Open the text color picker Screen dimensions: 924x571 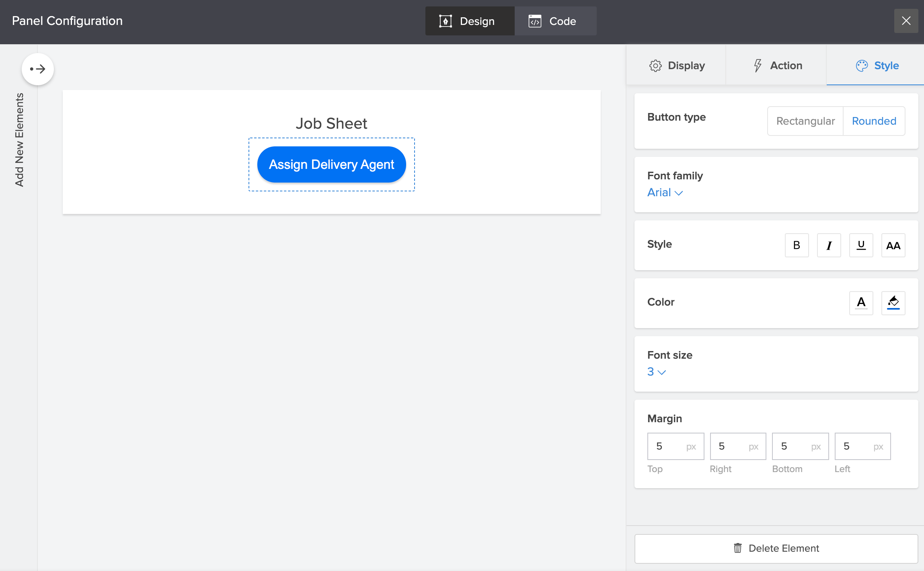pos(861,303)
